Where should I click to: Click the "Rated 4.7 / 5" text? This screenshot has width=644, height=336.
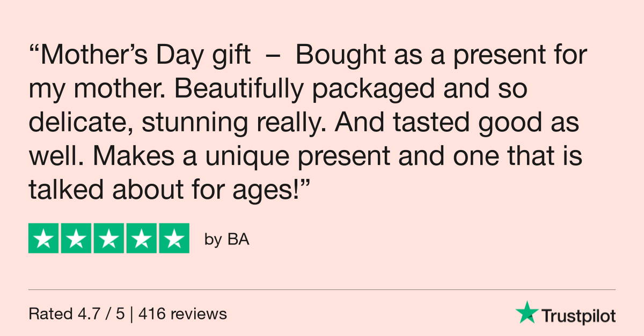[x=77, y=313]
